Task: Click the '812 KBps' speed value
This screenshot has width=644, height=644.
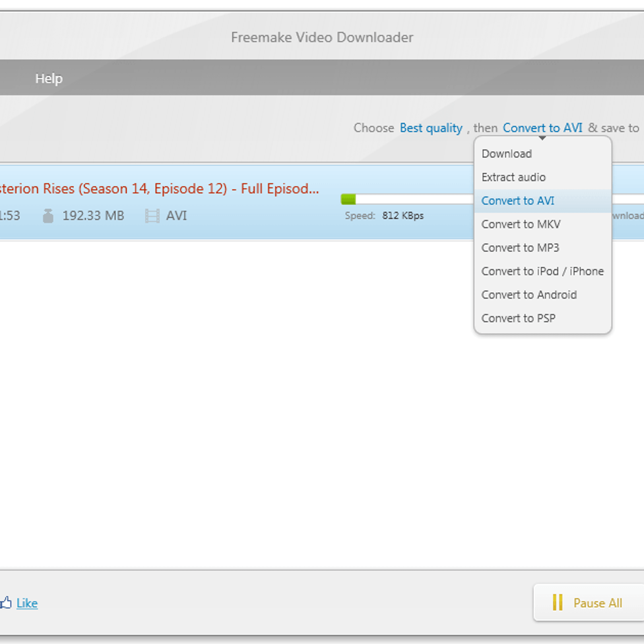Action: [x=403, y=216]
